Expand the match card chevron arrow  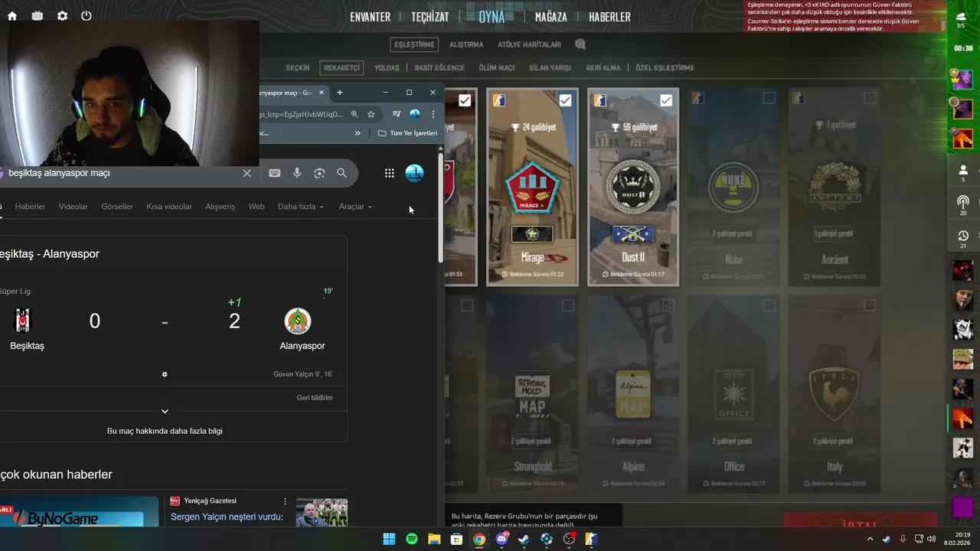(165, 412)
